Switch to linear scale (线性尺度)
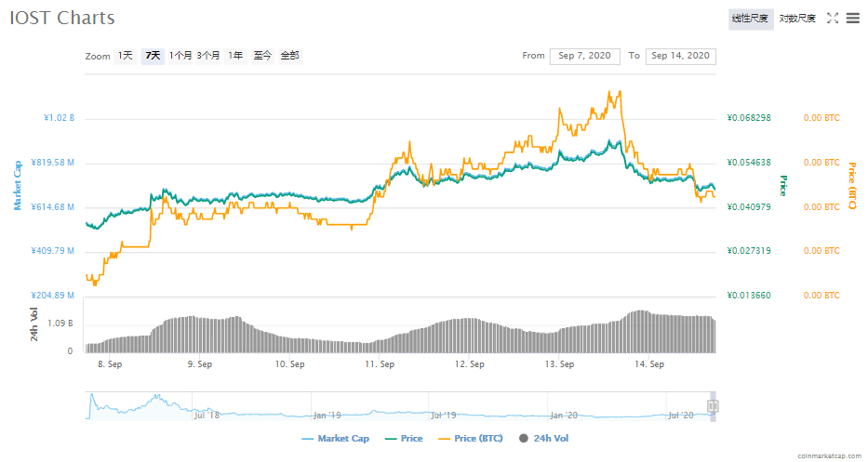This screenshot has height=462, width=868. pyautogui.click(x=751, y=19)
